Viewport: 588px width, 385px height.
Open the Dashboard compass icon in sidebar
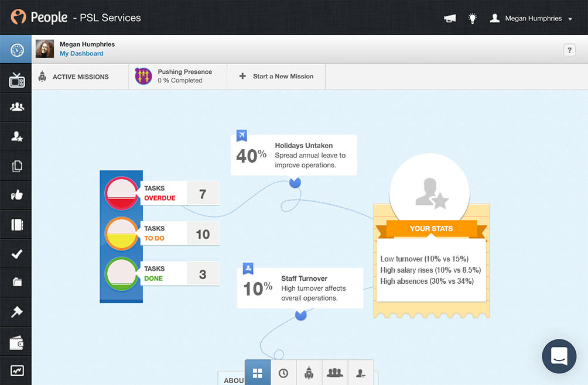(16, 49)
